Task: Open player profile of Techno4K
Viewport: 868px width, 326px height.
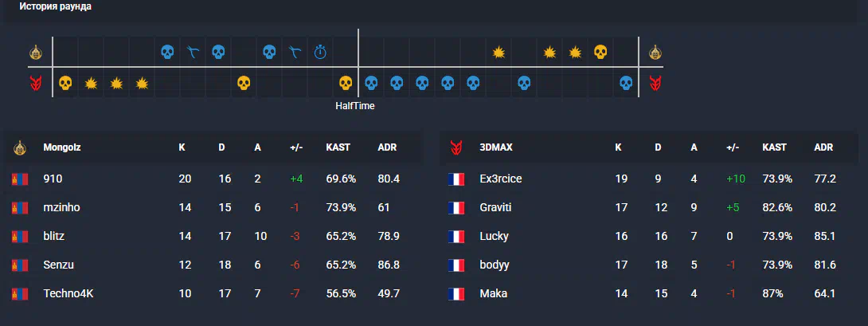Action: tap(68, 294)
